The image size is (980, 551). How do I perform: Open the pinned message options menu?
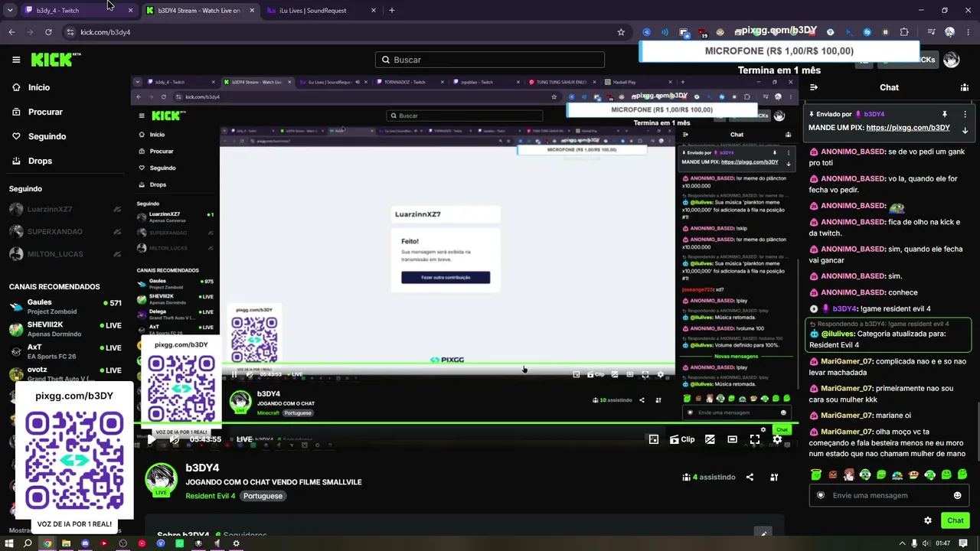(x=965, y=114)
